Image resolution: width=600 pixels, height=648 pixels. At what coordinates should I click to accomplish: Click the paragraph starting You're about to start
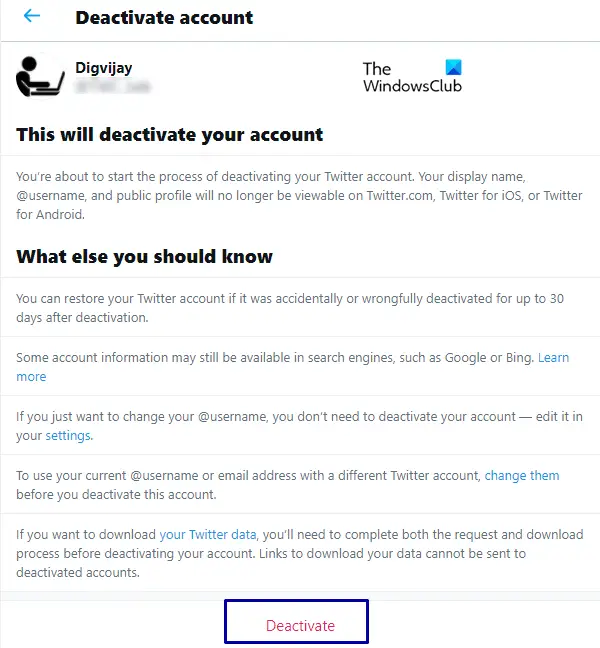click(x=299, y=195)
